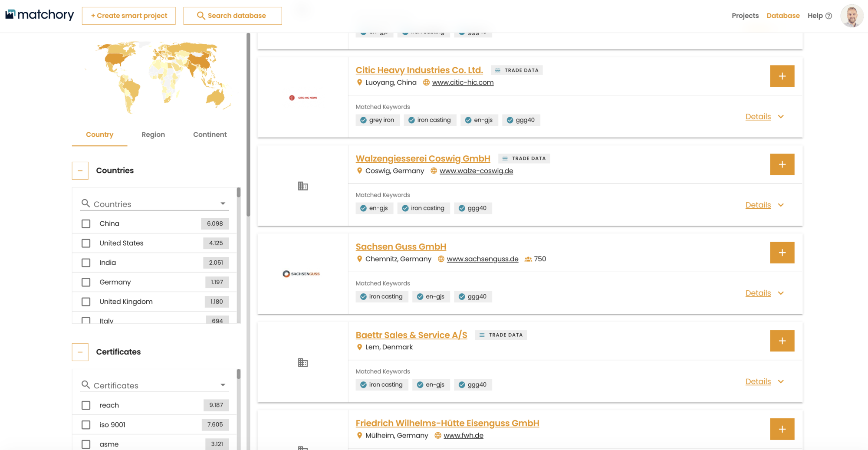Click the employees icon next to 750
Screen dimensions: 868x450
pos(528,259)
